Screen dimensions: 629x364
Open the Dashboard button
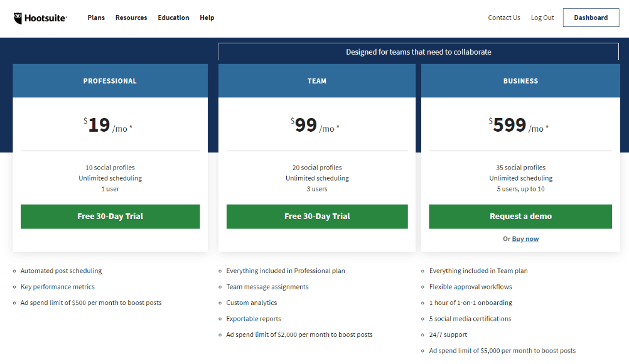click(591, 18)
